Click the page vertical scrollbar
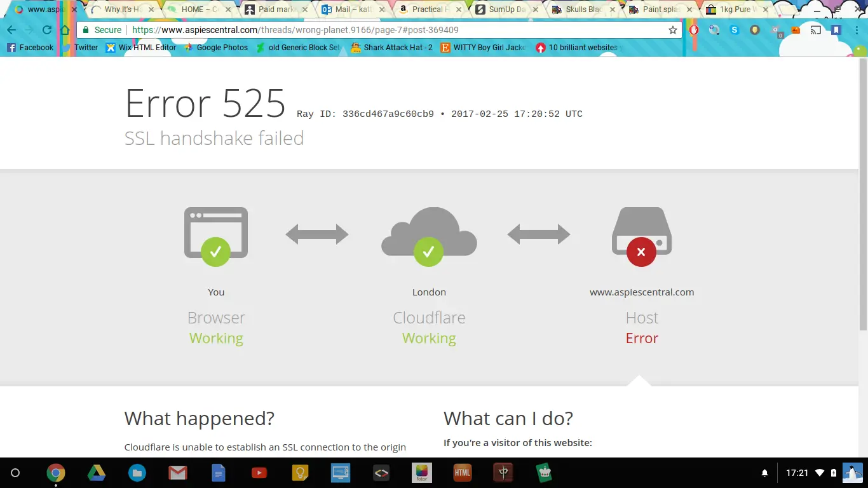This screenshot has width=868, height=488. point(863,194)
